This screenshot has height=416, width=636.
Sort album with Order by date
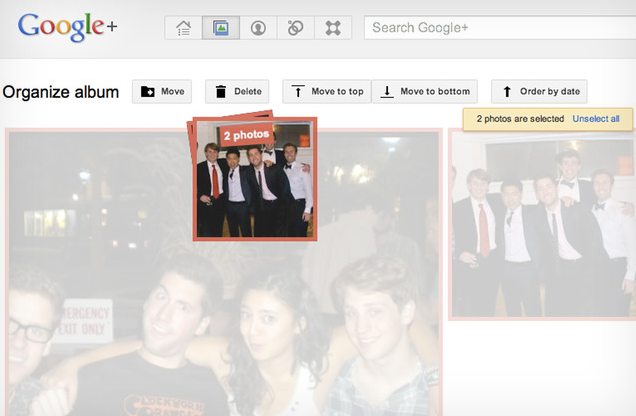coord(541,92)
